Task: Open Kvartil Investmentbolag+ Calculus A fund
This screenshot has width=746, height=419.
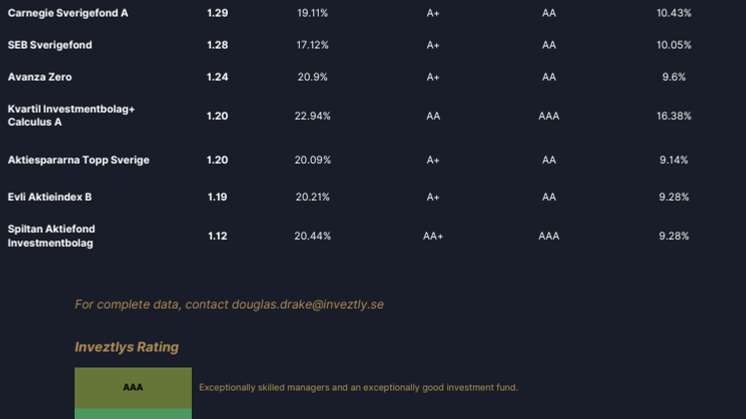Action: tap(71, 116)
